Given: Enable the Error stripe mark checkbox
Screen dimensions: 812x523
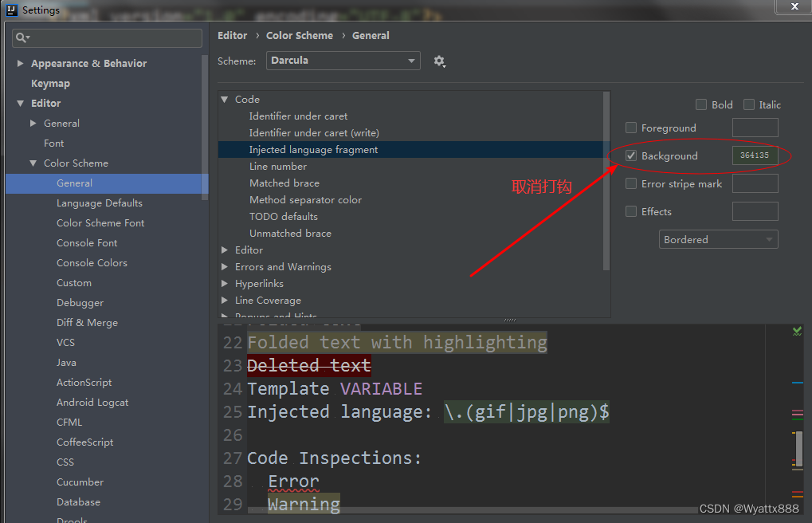Looking at the screenshot, I should (630, 183).
